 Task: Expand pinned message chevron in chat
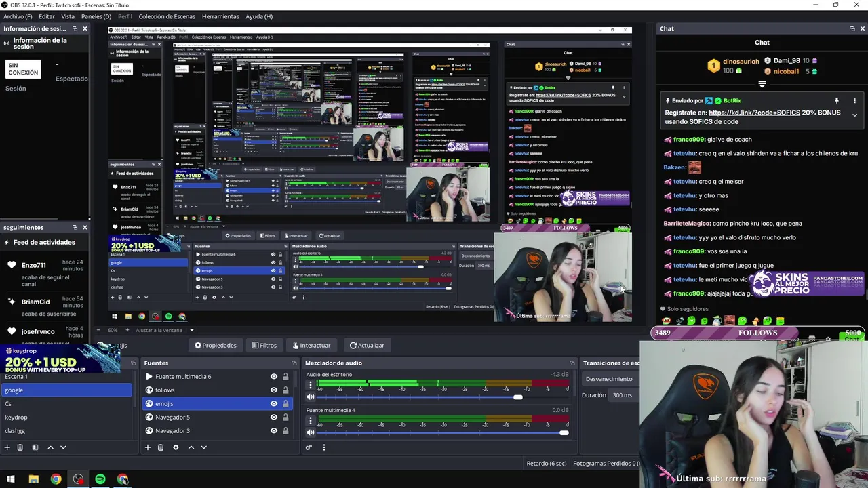coord(854,115)
